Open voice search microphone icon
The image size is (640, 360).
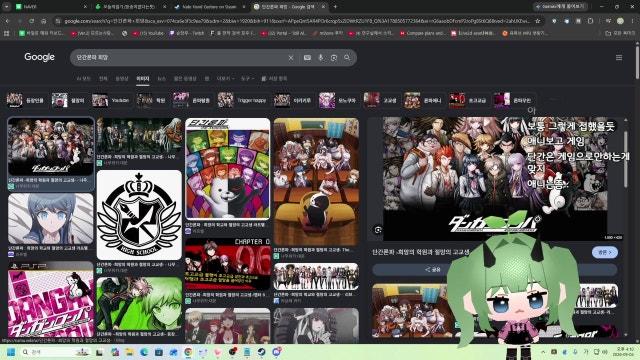coord(321,58)
